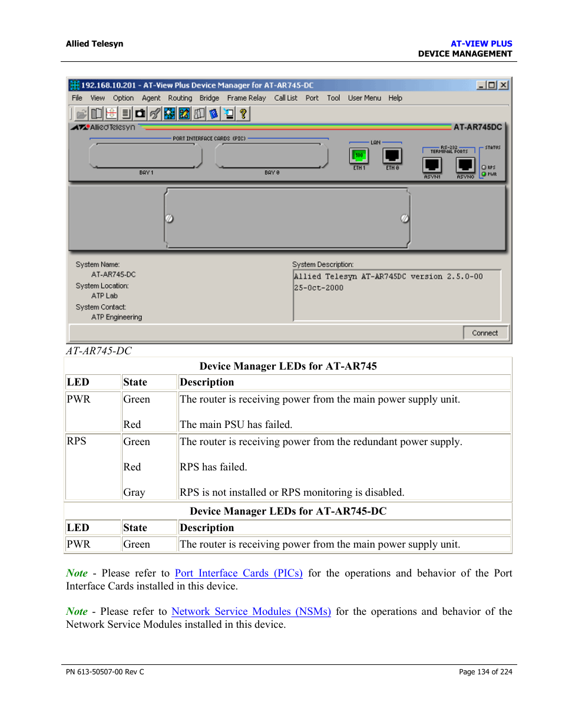Click 'RPS has failed.' table cell

coord(213,467)
